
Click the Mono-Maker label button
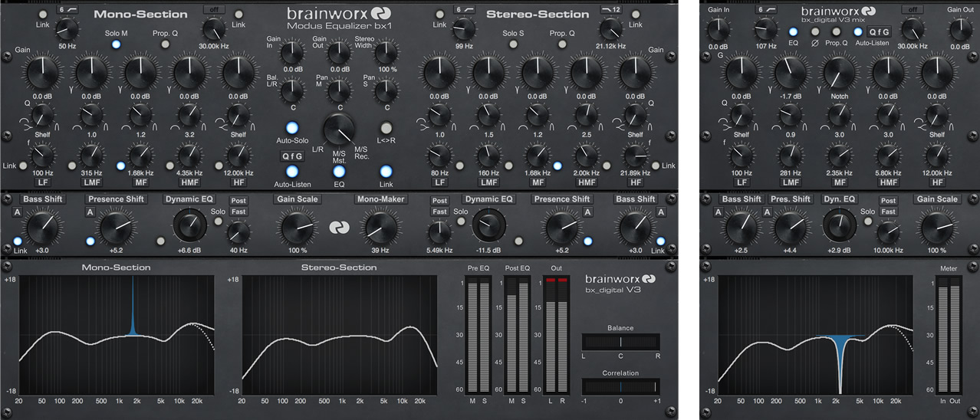point(382,199)
